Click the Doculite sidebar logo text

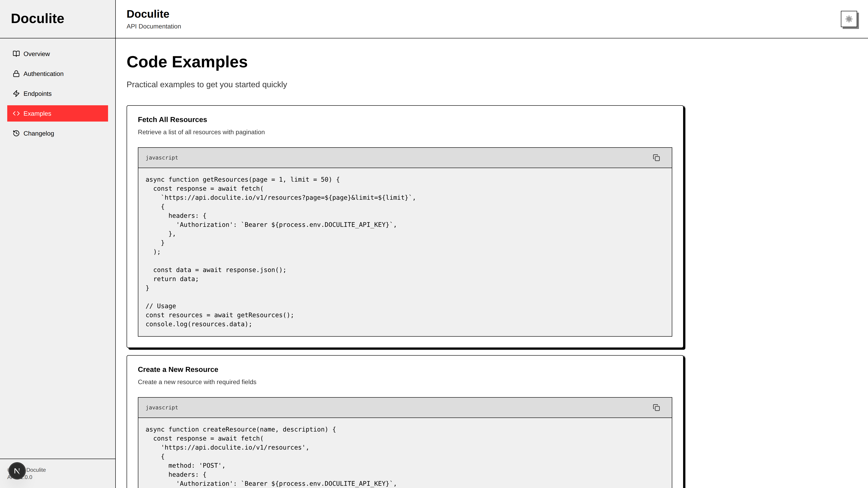click(x=37, y=19)
